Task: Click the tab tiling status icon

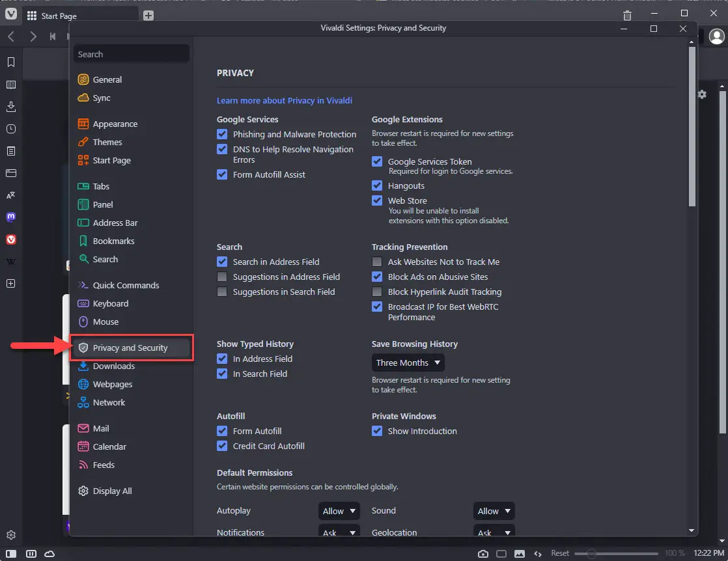Action: pos(31,554)
